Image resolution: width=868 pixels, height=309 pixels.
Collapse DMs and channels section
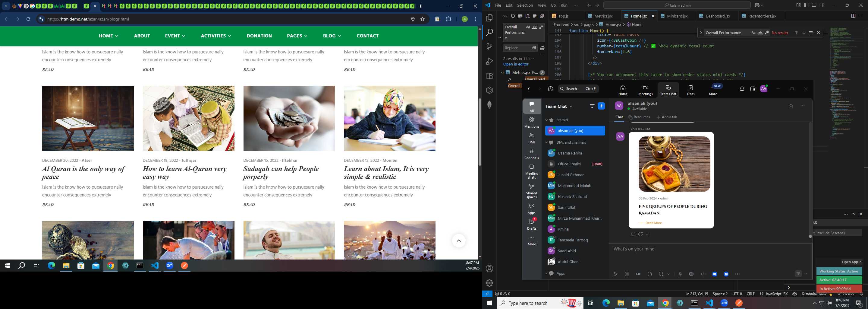(546, 142)
